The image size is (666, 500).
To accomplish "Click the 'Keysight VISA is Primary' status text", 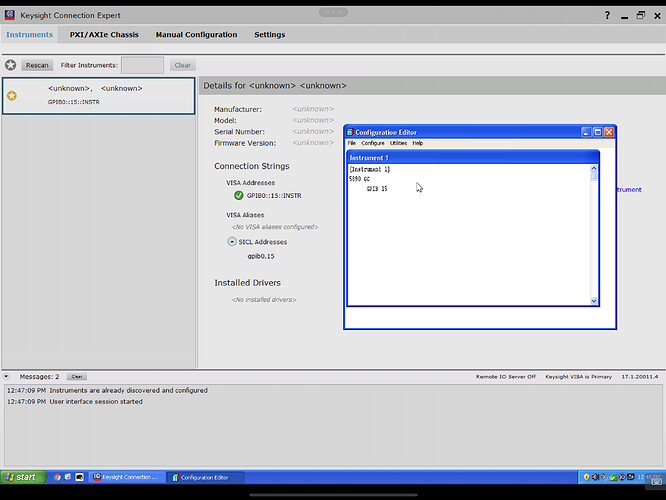I will tap(579, 376).
